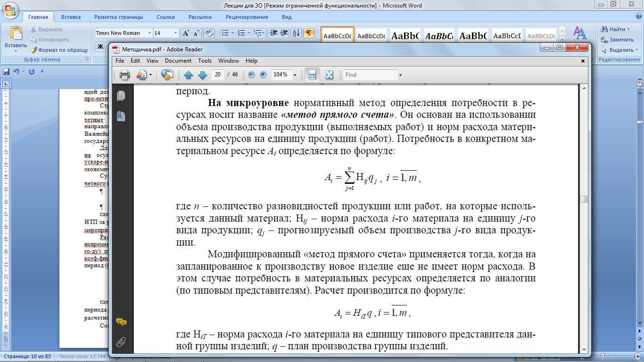Click the zoom in plus icon in Reader
This screenshot has width=644, height=362.
[263, 75]
